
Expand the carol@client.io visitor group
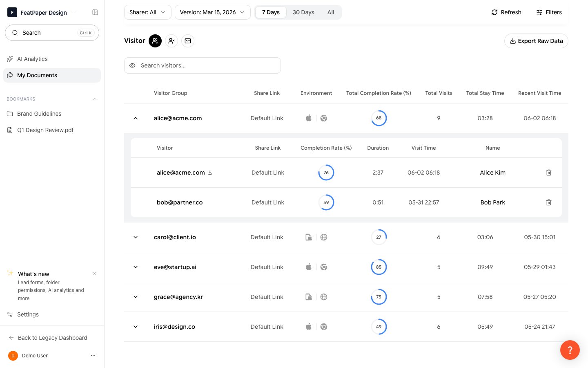(136, 237)
